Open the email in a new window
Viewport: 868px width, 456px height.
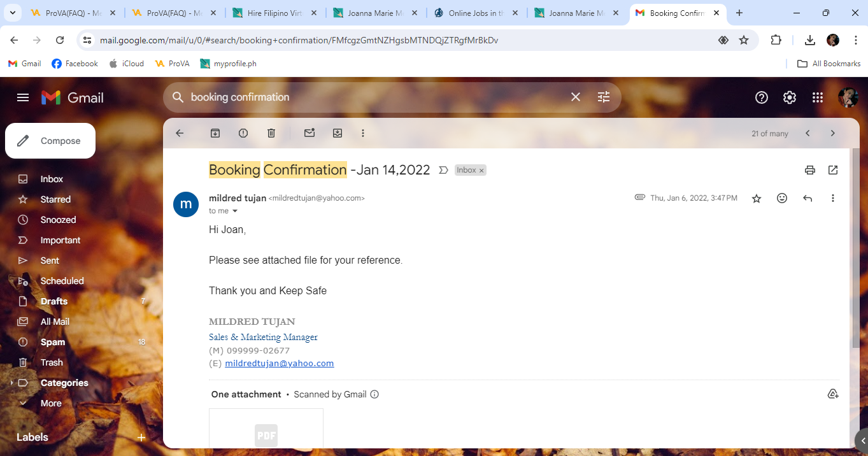[833, 170]
